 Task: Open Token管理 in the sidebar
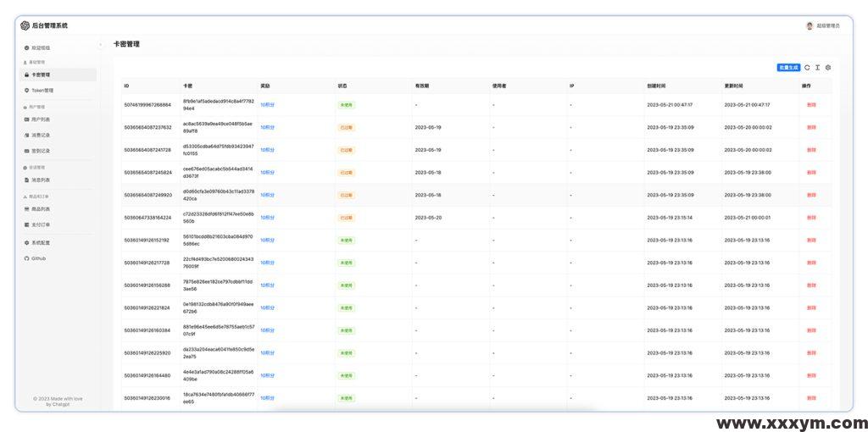(42, 90)
